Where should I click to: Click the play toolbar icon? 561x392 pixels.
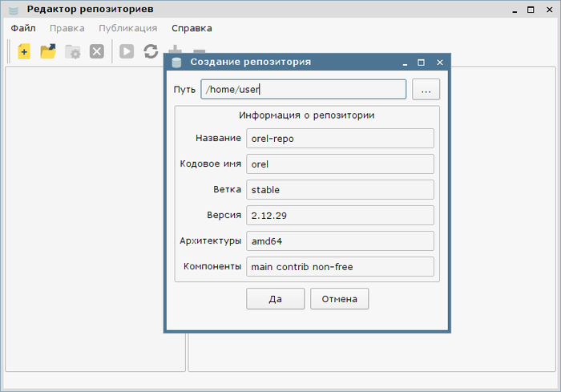[127, 52]
